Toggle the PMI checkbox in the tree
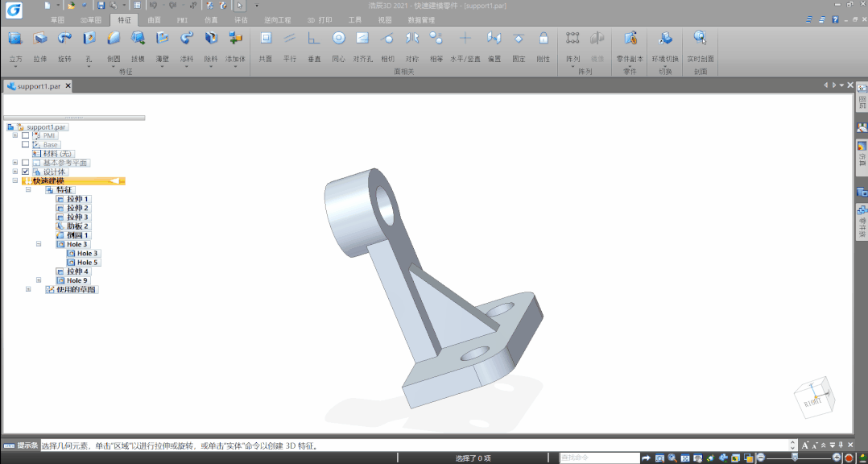Screen dimensions: 868x464 tap(26, 135)
